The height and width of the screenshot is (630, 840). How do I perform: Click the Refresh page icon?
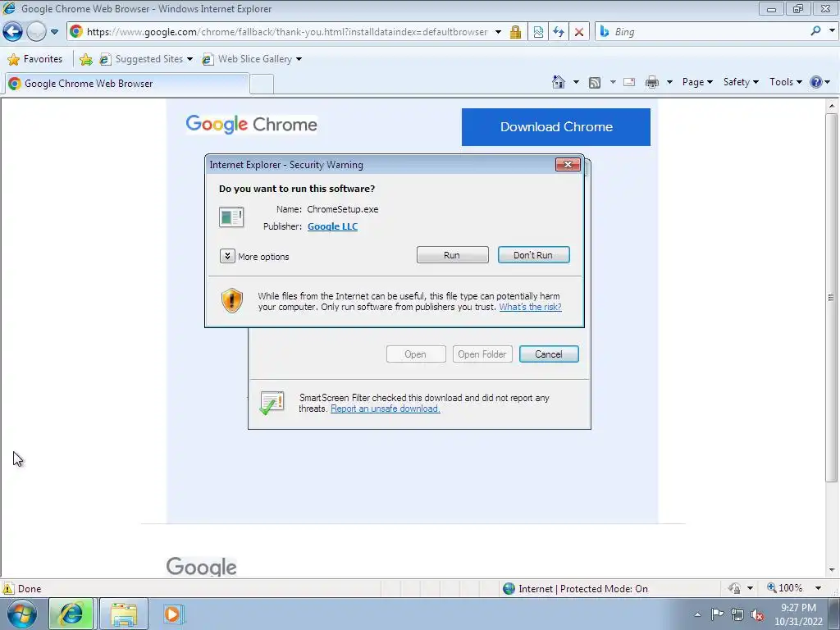[x=559, y=32]
